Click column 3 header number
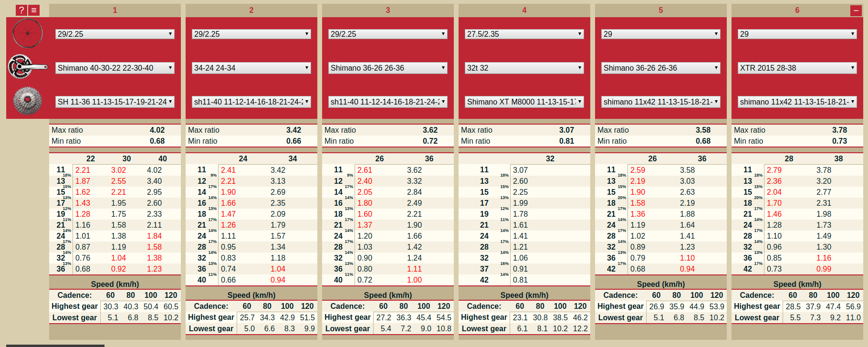 coord(387,10)
